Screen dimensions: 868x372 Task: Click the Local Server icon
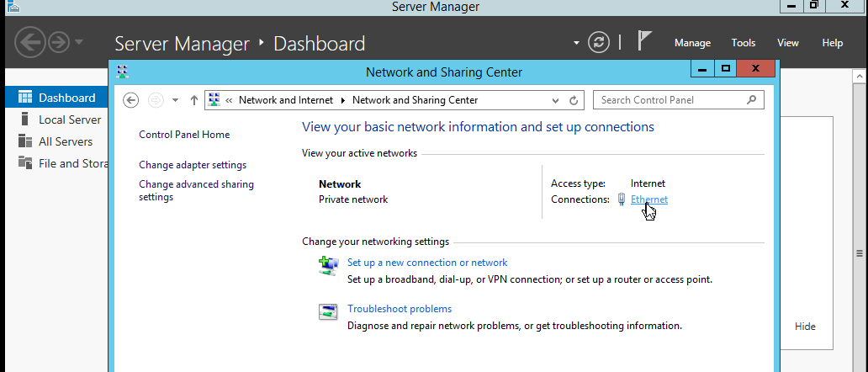pyautogui.click(x=24, y=119)
